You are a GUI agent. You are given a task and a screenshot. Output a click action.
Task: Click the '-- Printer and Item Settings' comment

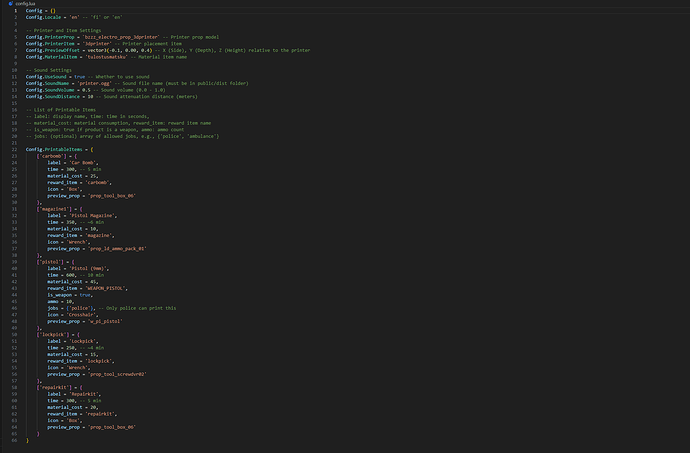[x=63, y=30]
